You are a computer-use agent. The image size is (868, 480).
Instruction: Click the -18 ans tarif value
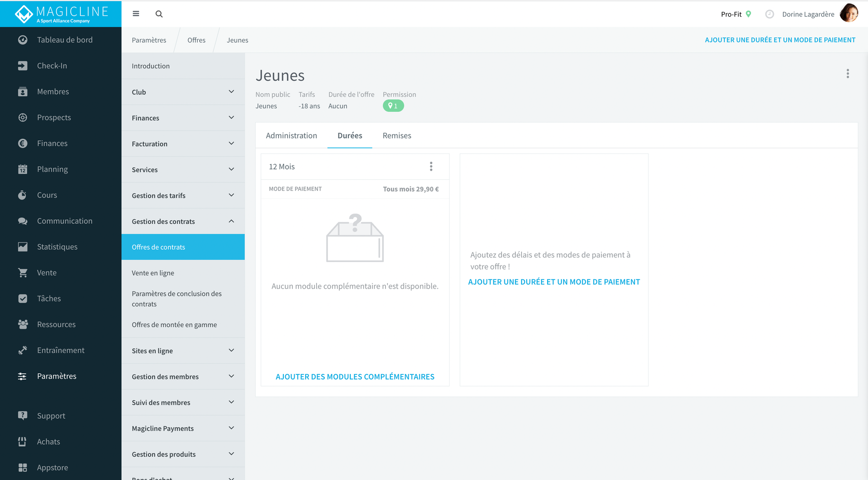[x=309, y=106]
